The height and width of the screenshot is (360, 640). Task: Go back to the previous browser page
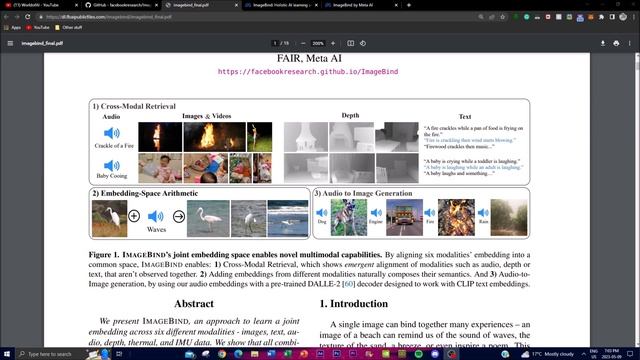(x=6, y=17)
